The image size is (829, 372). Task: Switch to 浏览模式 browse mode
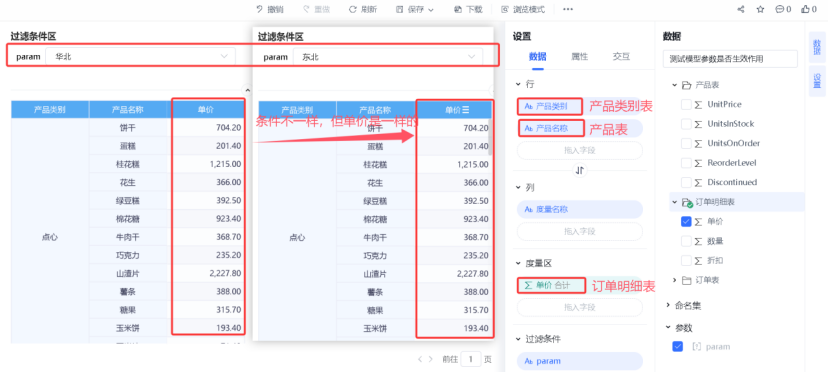tap(522, 10)
